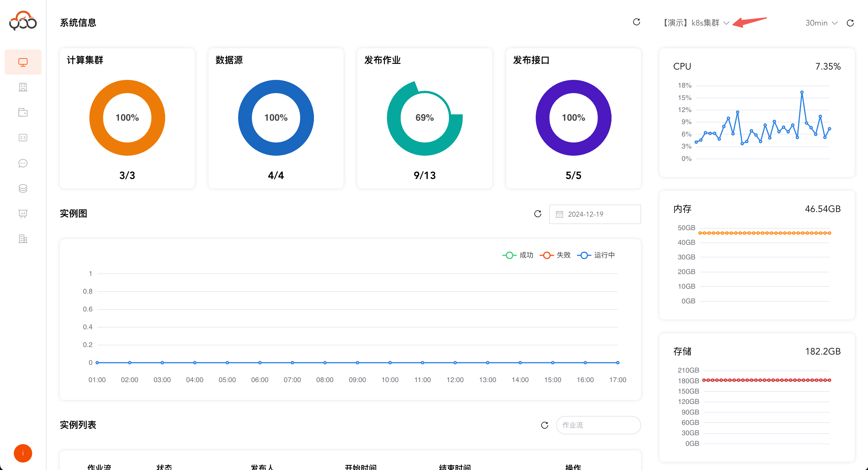Refresh the 实例图 chart
The width and height of the screenshot is (868, 470).
point(537,214)
